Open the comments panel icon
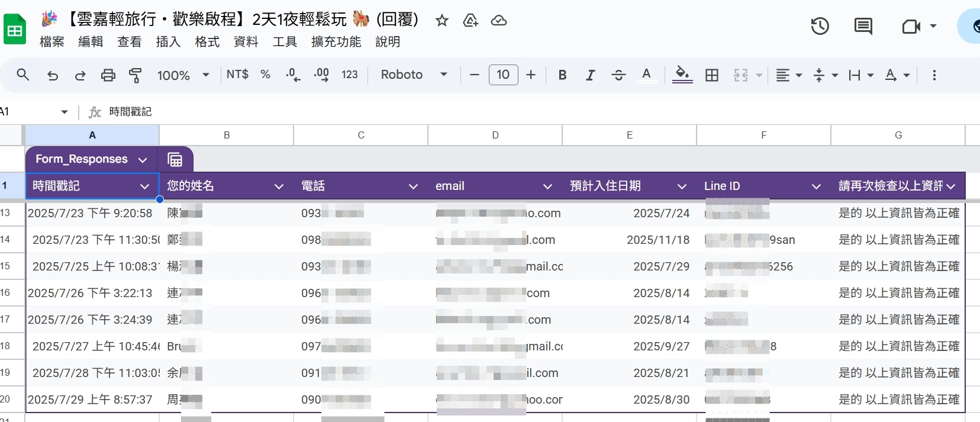 pos(863,26)
